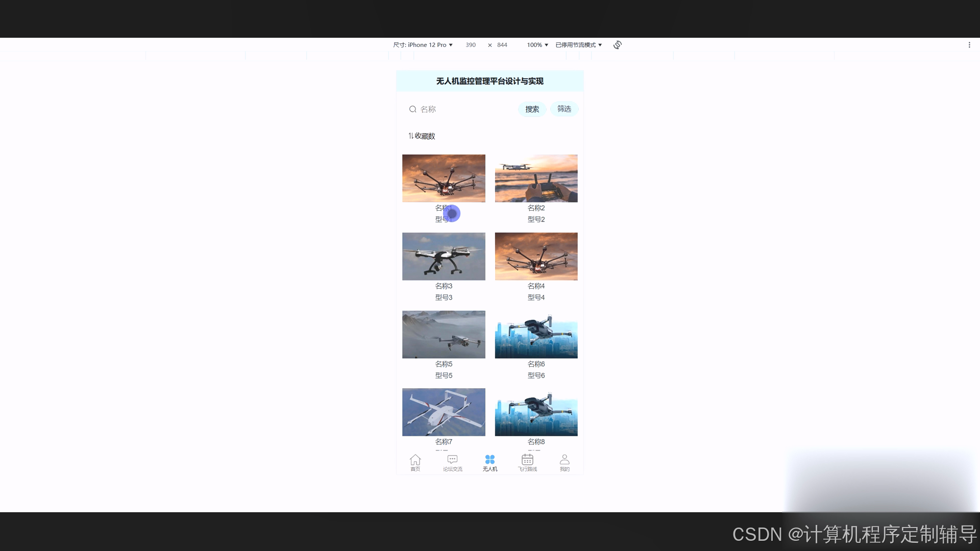
Task: Focus the 名称 search input field
Action: [464, 109]
